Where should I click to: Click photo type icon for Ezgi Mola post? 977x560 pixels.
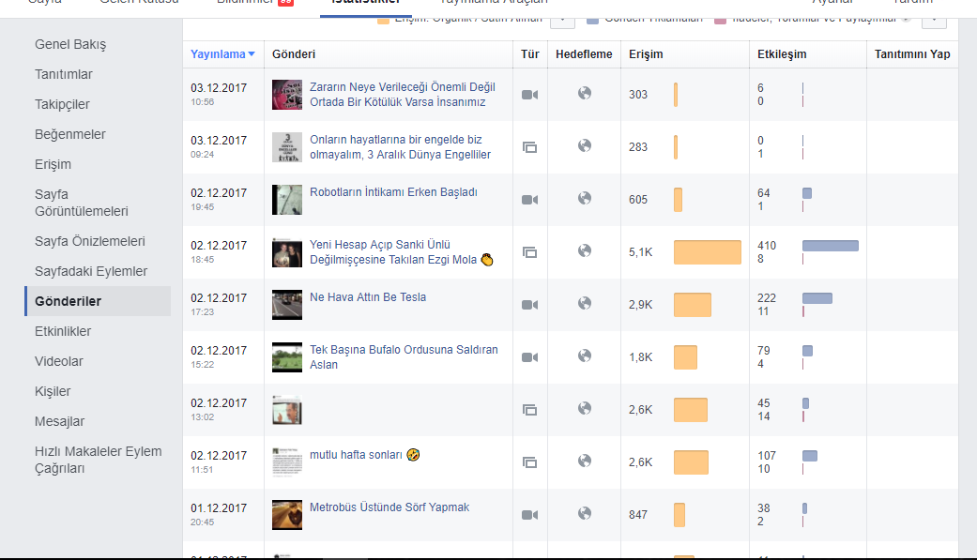[529, 252]
